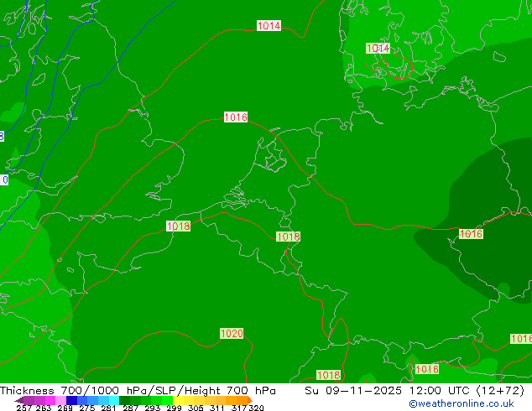Click the 1014 isobar label over Denmark
This screenshot has width=532, height=411.
(x=378, y=48)
